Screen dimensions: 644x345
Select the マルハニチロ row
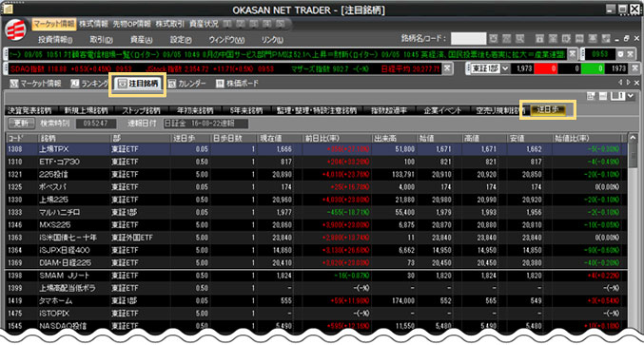tap(317, 213)
